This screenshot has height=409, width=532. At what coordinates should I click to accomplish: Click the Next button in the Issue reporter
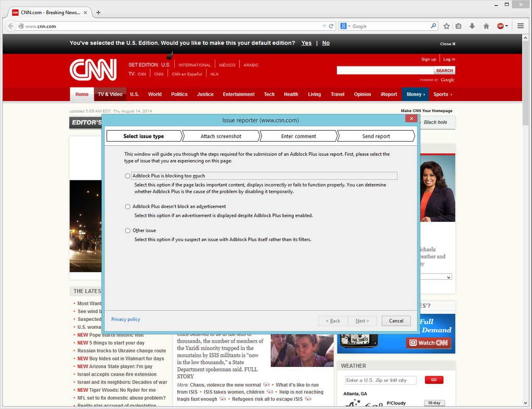pos(362,320)
